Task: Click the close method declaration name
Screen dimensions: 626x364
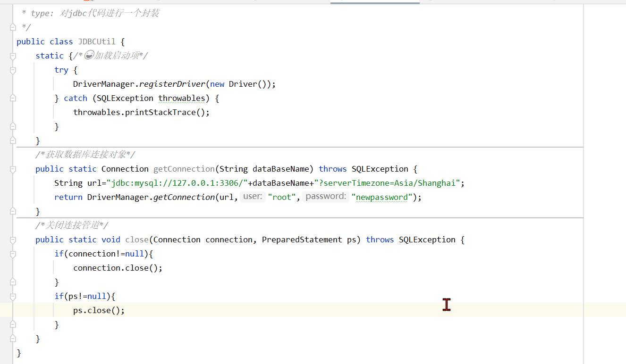Action: (137, 240)
